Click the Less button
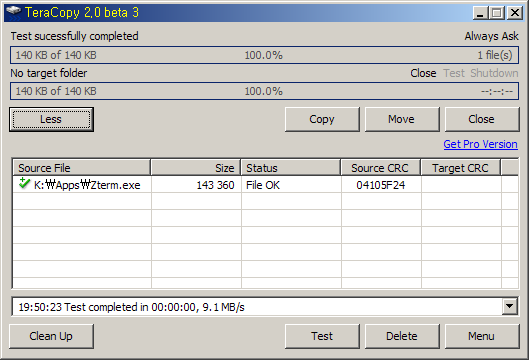Viewport: 529px width, 360px height. point(51,119)
